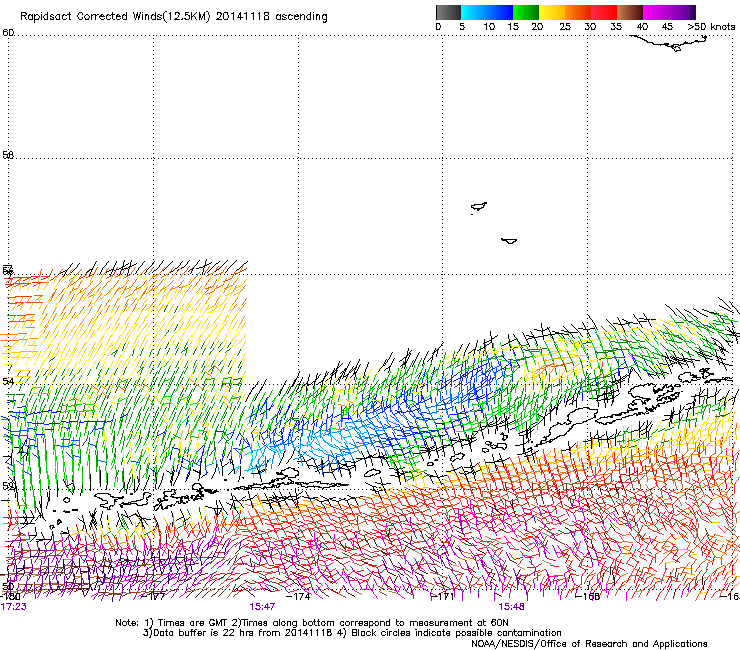Click the magenta-purple 40-50 knots legend swatch

(669, 12)
